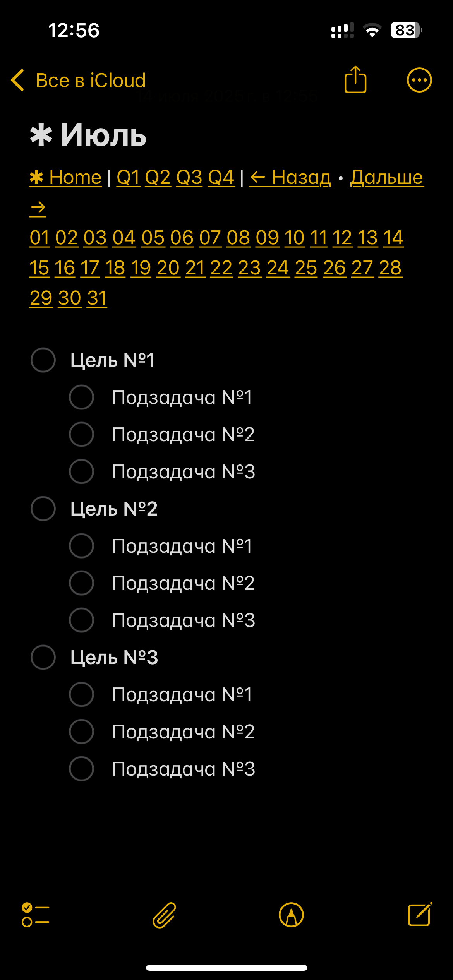Screen dimensions: 453x980
Task: Tap the Июль note title
Action: 103,135
